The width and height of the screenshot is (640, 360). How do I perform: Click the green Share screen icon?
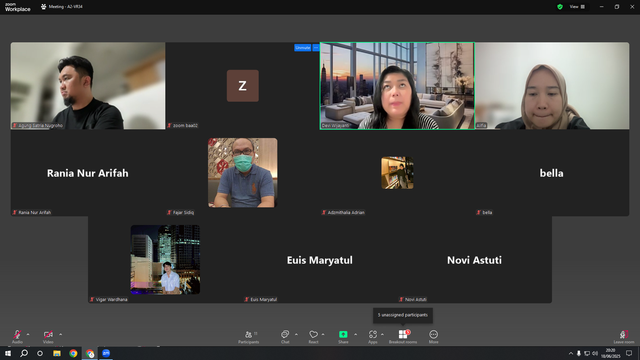pyautogui.click(x=343, y=334)
